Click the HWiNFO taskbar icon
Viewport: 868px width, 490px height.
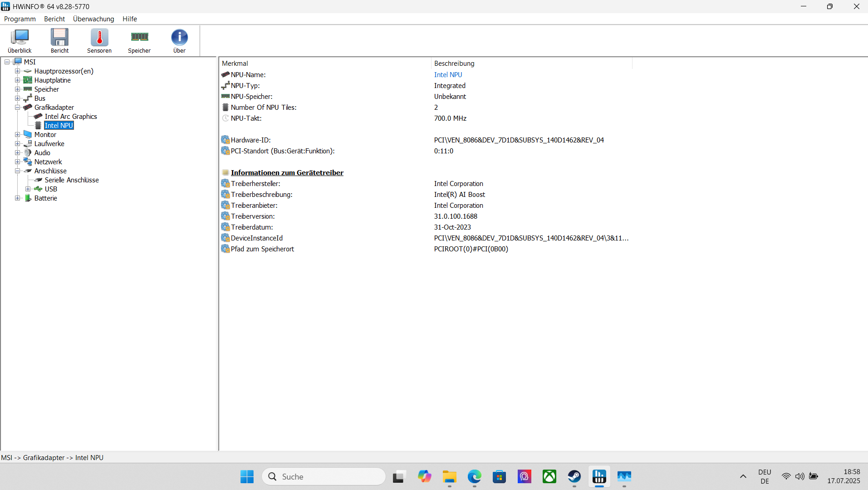[599, 476]
